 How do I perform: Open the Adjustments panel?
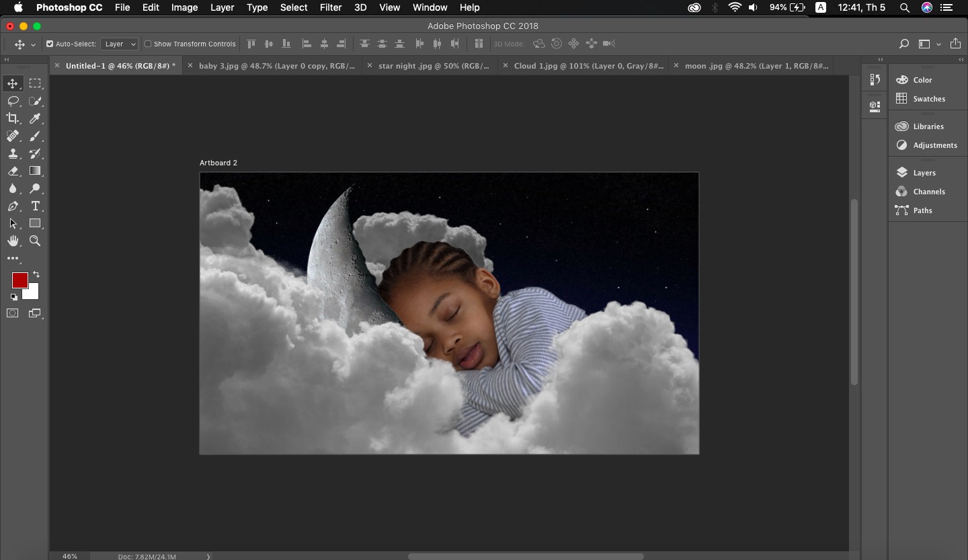(934, 145)
